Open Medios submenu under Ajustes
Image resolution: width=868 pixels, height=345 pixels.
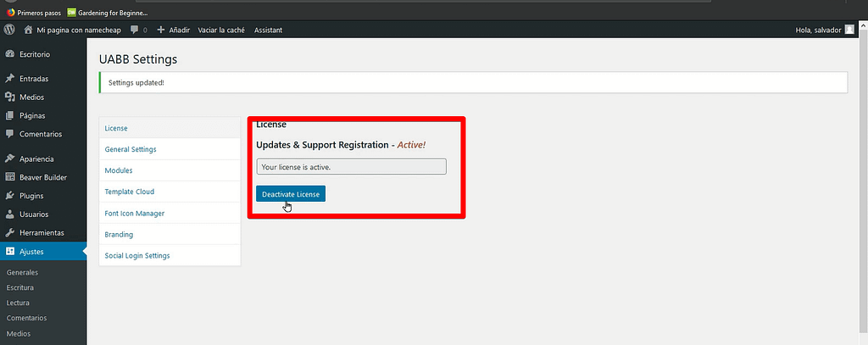point(19,333)
